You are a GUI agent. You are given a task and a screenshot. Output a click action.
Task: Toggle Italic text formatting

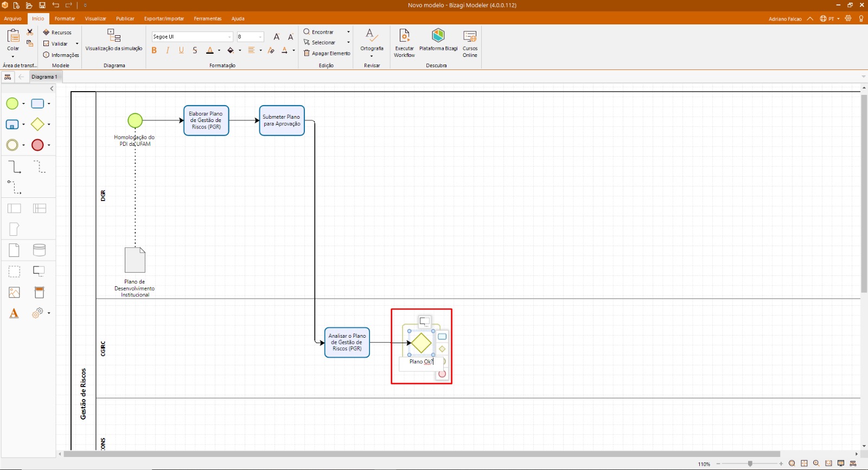[168, 50]
